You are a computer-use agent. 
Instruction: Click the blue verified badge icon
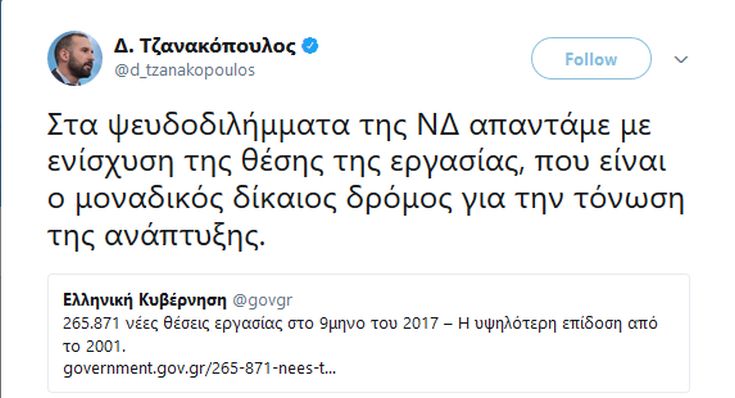[x=310, y=46]
